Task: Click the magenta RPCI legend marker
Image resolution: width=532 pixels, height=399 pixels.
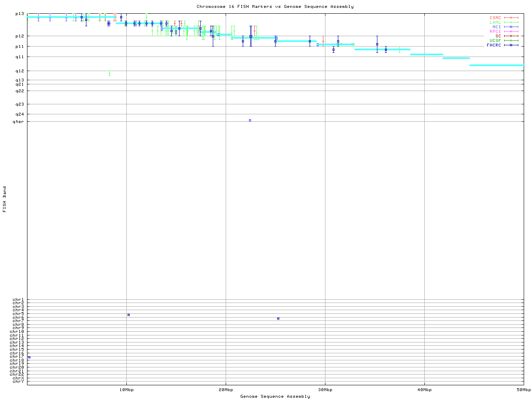Action: pos(511,31)
